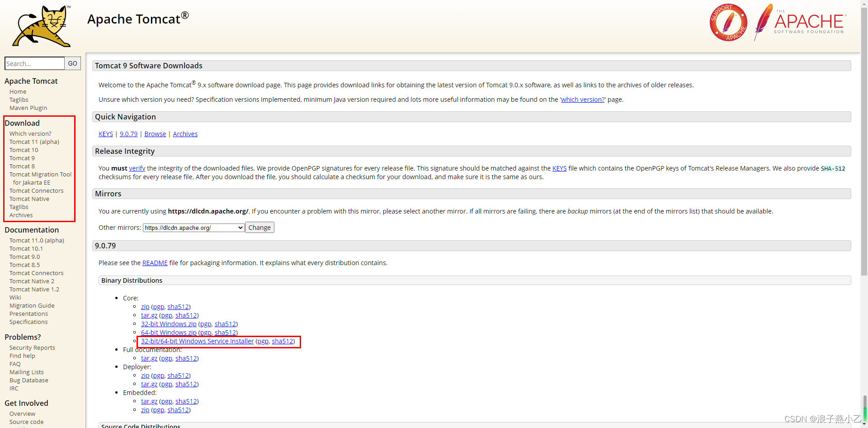Viewport: 868px width, 428px height.
Task: Open Tomcat Migration Tool for Jakarta EE
Action: [x=40, y=178]
